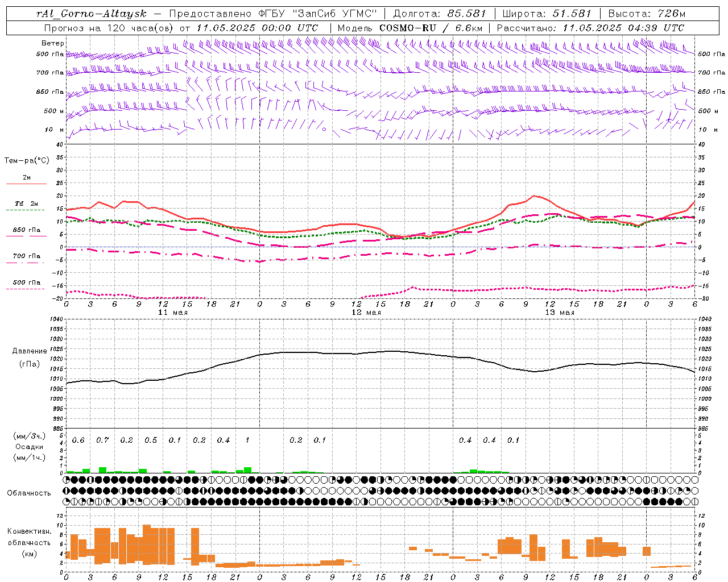Click the Прогноз на 120 часа(ов) text
The height and width of the screenshot is (582, 728).
pos(109,28)
